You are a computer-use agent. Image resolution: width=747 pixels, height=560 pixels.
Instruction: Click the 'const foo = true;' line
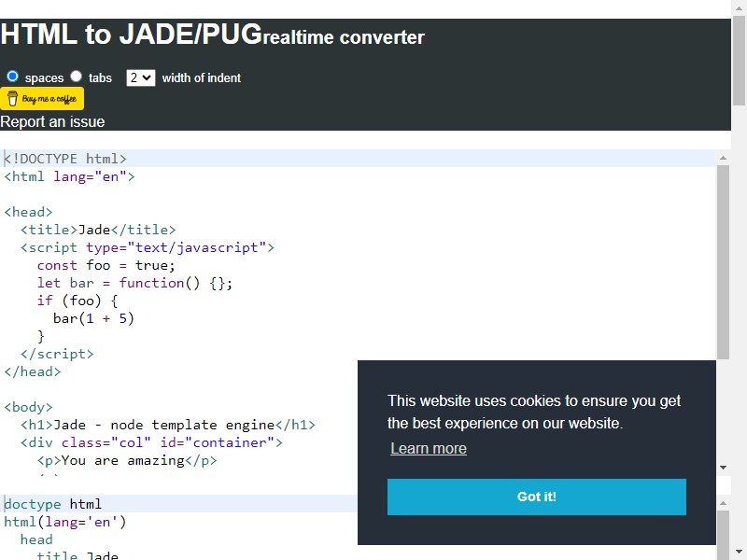(106, 265)
